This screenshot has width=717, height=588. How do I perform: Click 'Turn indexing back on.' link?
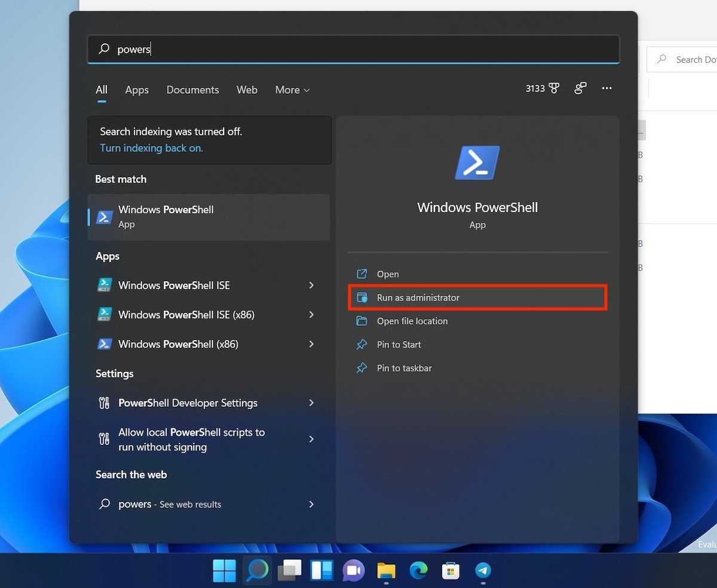point(151,148)
